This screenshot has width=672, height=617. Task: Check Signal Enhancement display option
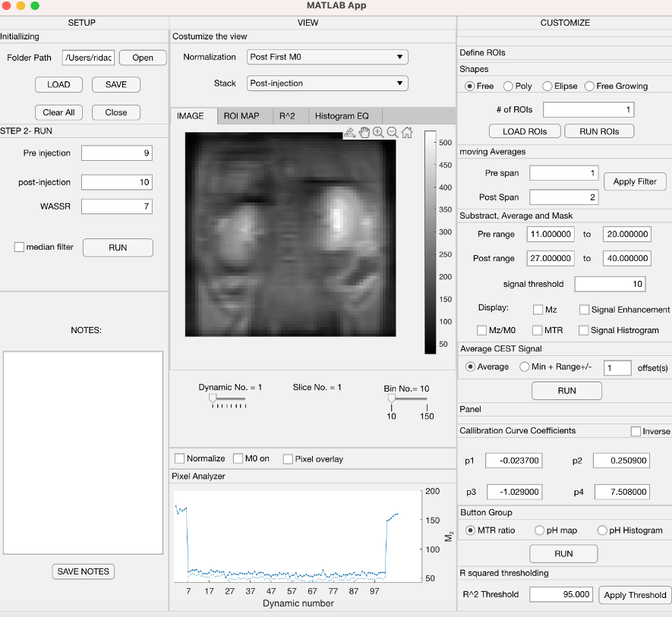(584, 310)
